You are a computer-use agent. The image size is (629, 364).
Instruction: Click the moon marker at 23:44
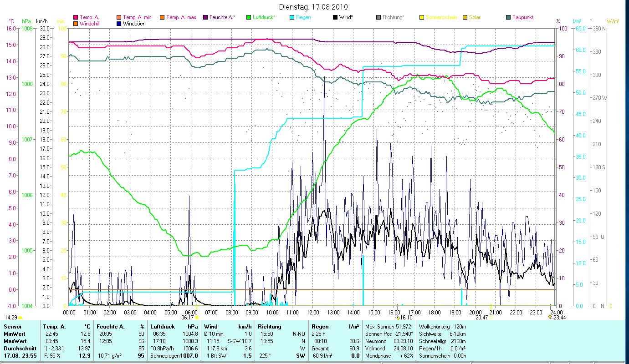[x=550, y=318]
